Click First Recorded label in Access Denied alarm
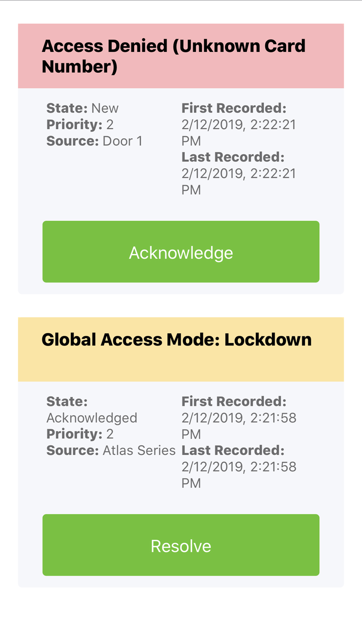This screenshot has height=644, width=362. click(234, 108)
